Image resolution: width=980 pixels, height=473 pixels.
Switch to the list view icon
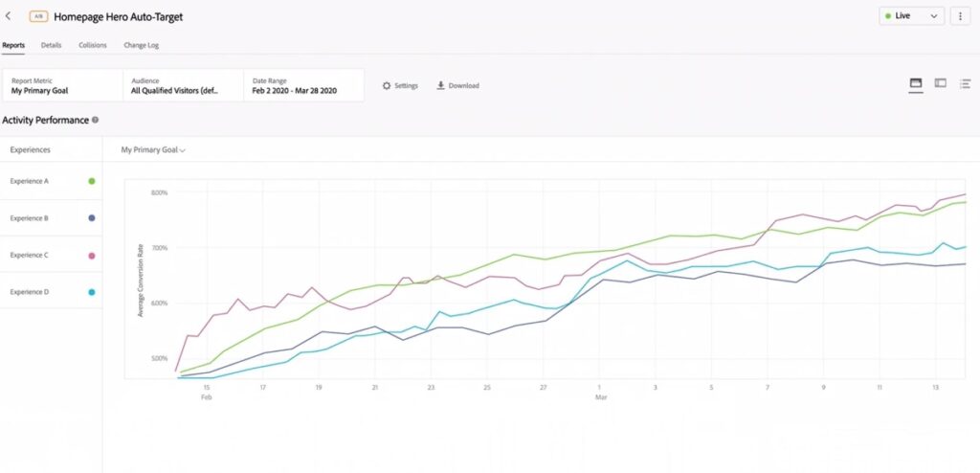click(x=966, y=84)
